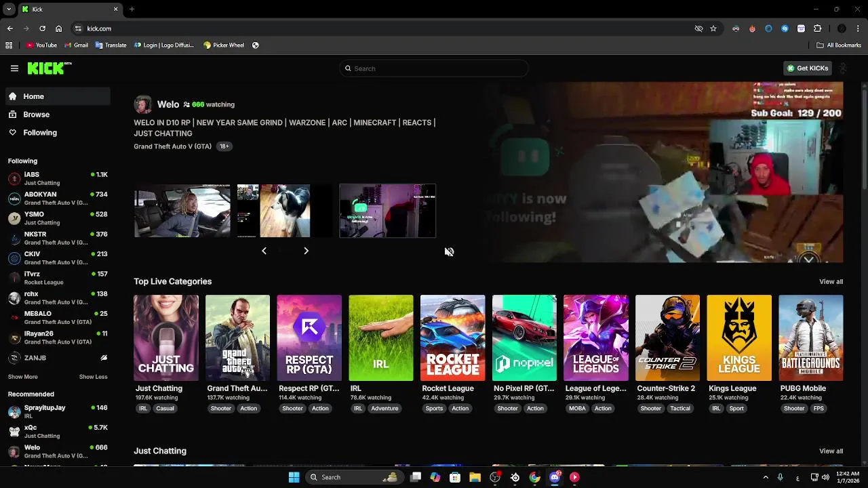Open CKIV channel in Following list
Image resolution: width=868 pixels, height=488 pixels.
click(58, 258)
